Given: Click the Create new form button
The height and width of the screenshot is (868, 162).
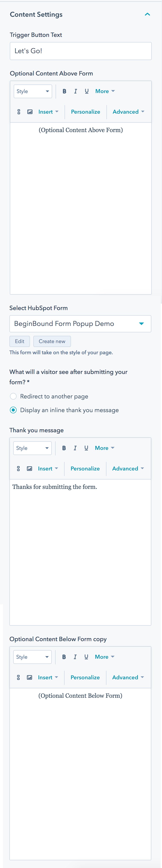Looking at the screenshot, I should click(x=52, y=341).
